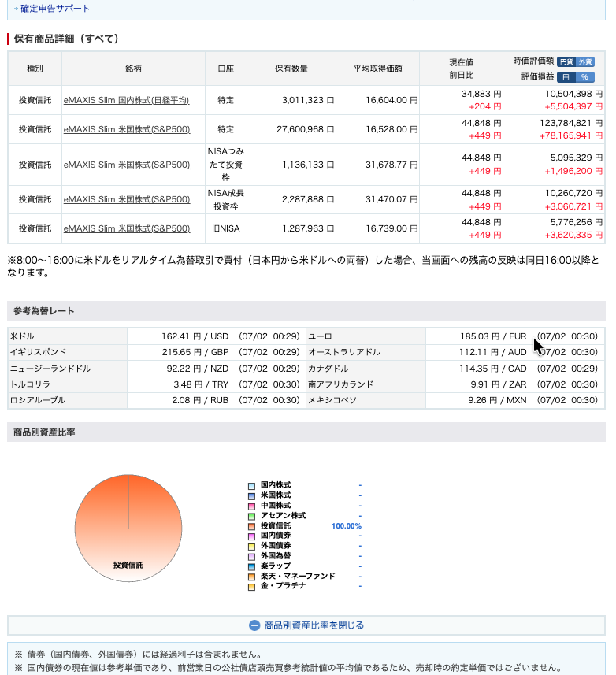Screen dimensions: 616x675
Task: Click the 92.22 円 / NZD exchange rate
Action: [198, 369]
